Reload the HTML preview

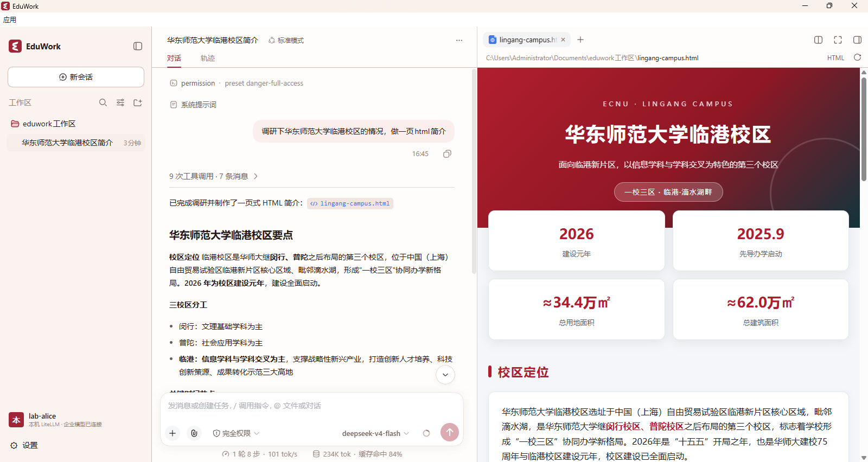click(x=858, y=57)
